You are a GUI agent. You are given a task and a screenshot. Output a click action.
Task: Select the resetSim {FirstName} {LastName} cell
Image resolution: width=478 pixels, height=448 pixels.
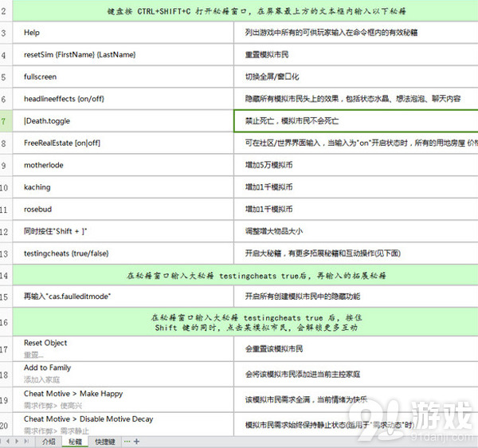123,55
